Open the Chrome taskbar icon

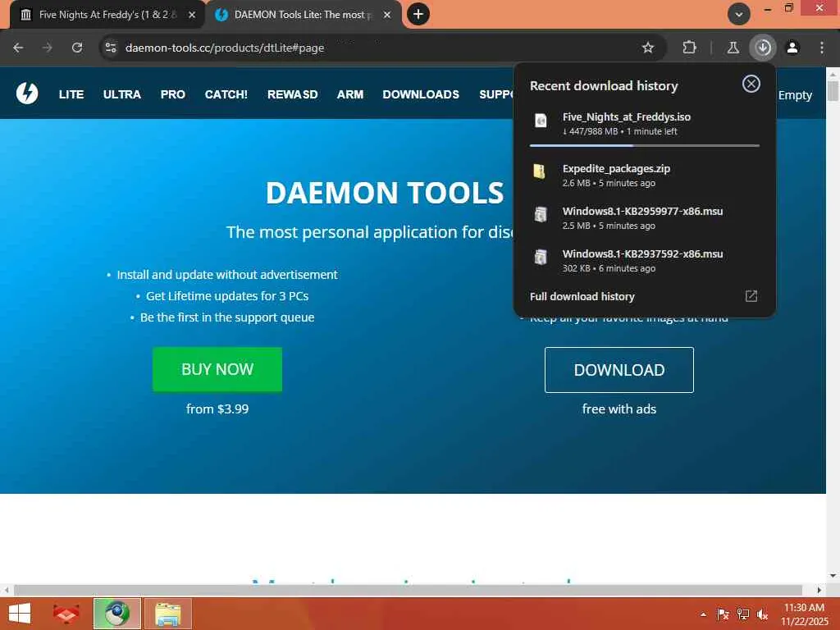(116, 614)
